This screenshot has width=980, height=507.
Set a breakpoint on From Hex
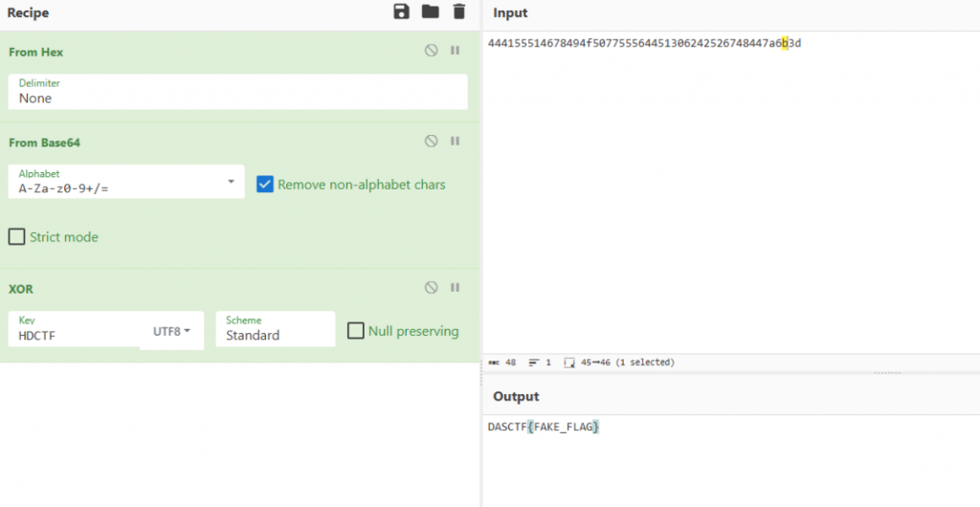[455, 51]
